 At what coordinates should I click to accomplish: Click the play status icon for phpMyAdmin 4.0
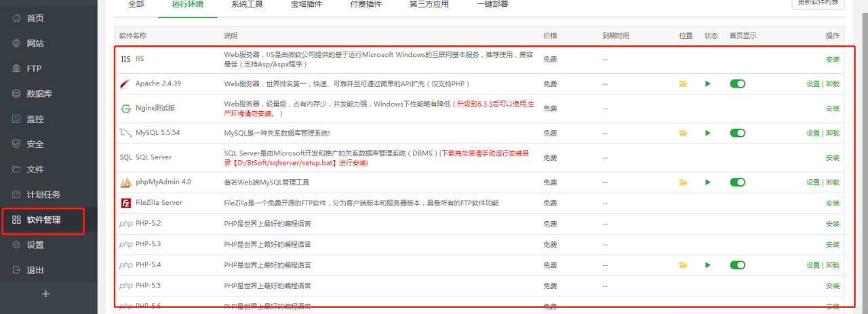point(708,182)
